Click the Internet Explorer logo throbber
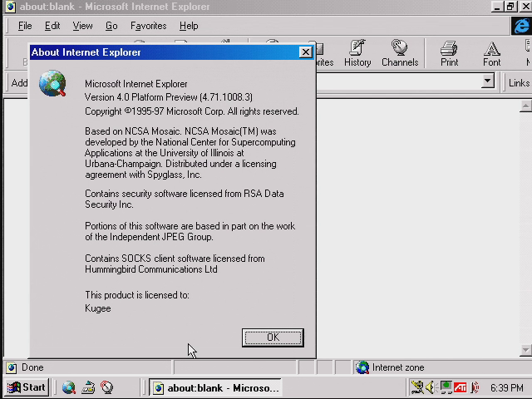 [521, 26]
